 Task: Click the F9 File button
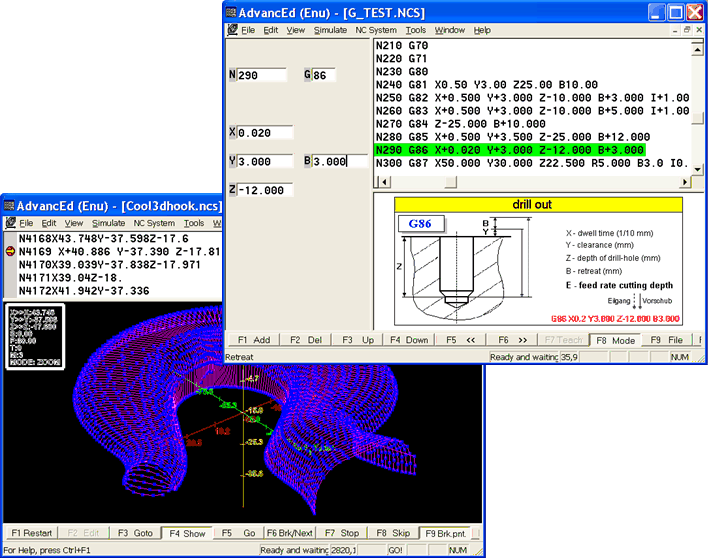point(666,340)
